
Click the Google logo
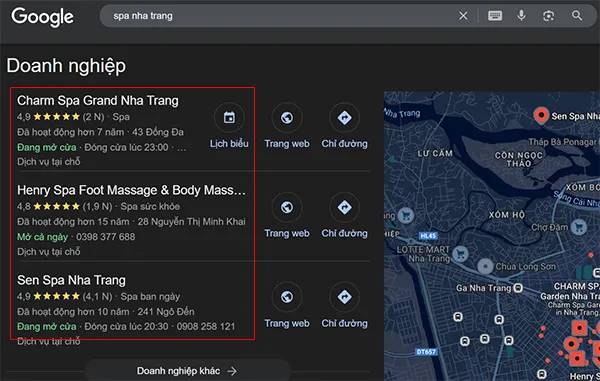click(x=42, y=17)
